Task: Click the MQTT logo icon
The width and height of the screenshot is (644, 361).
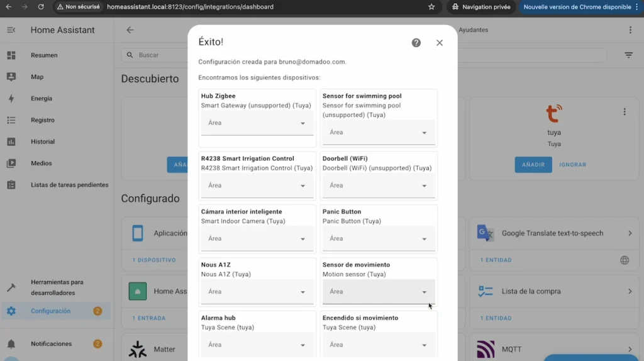Action: point(486,349)
